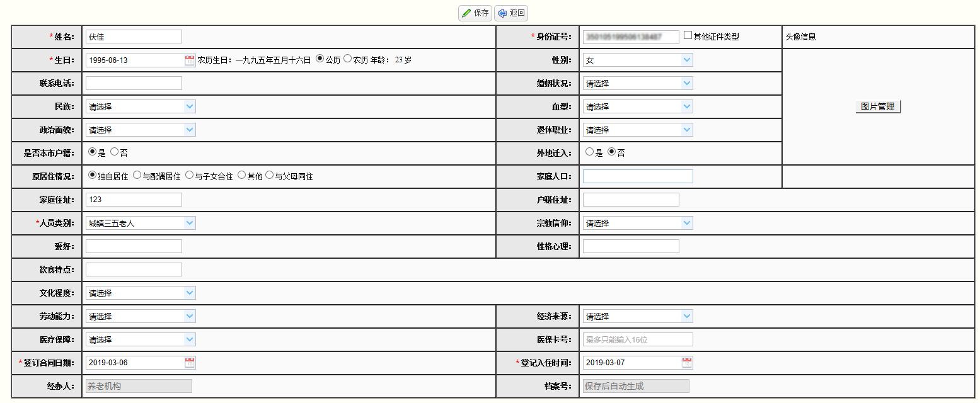
Task: Check the 其他证件类型 checkbox
Action: click(x=688, y=36)
